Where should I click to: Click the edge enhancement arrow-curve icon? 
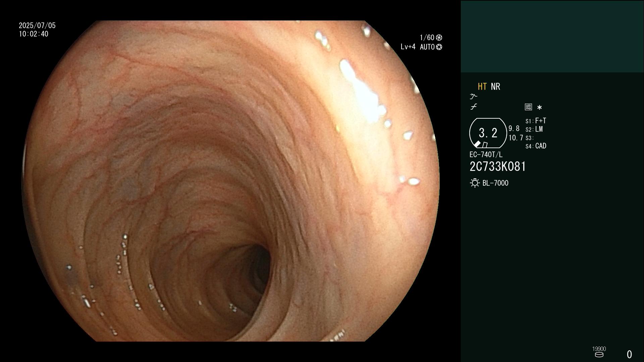[473, 97]
